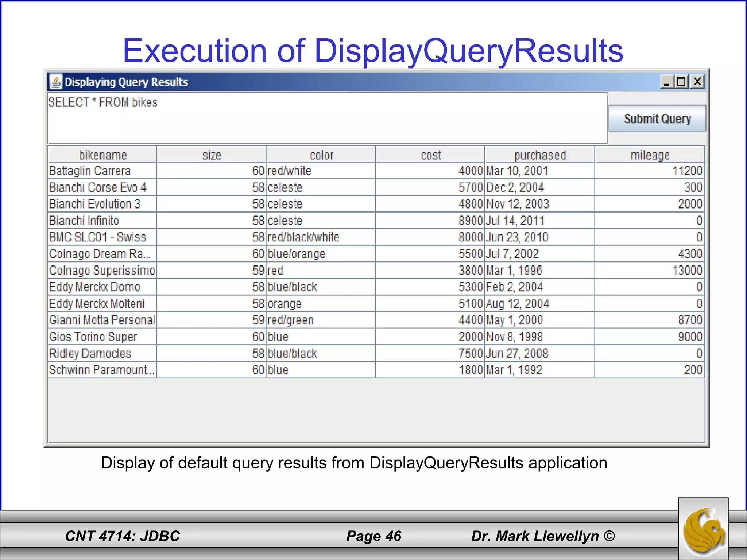Image resolution: width=747 pixels, height=560 pixels.
Task: Click the mileage cell 2000
Action: tap(650, 204)
